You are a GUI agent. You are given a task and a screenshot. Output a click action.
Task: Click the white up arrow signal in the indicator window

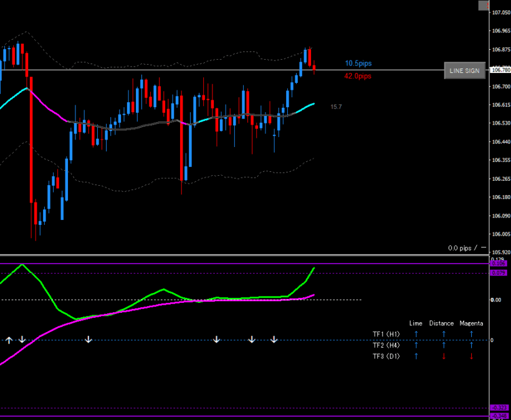pyautogui.click(x=9, y=340)
